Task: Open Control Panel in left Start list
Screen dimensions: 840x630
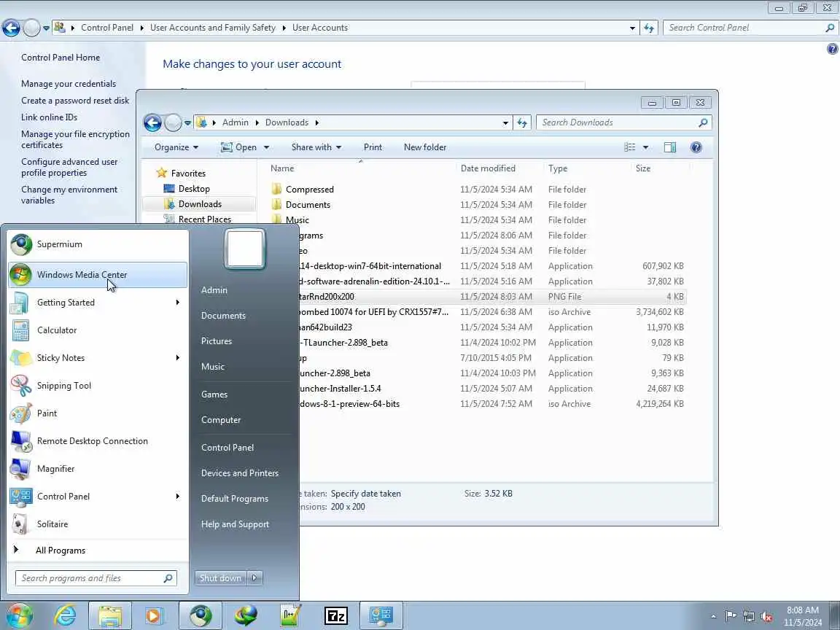Action: [x=98, y=497]
